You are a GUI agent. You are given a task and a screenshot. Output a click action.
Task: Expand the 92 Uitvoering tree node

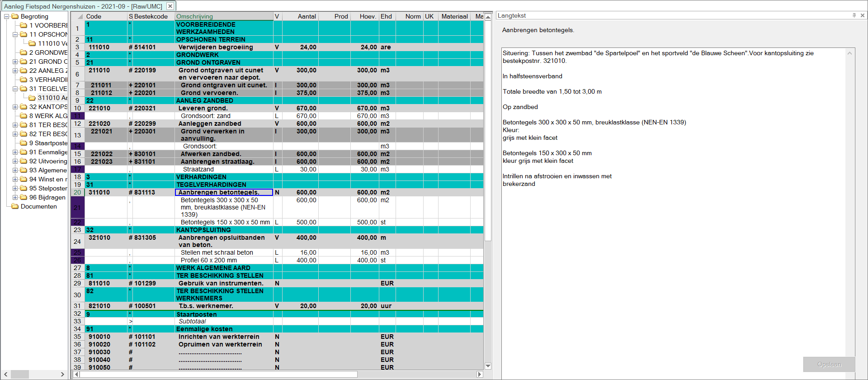click(x=15, y=161)
